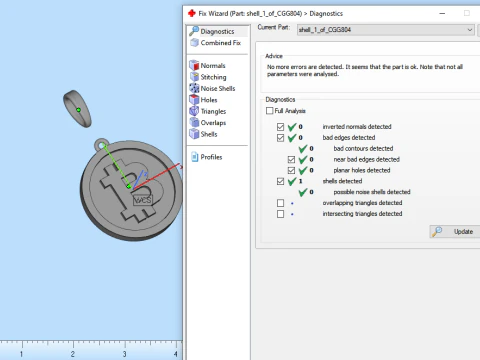The height and width of the screenshot is (360, 480).
Task: Minimize the Fix Wizard window
Action: point(442,13)
